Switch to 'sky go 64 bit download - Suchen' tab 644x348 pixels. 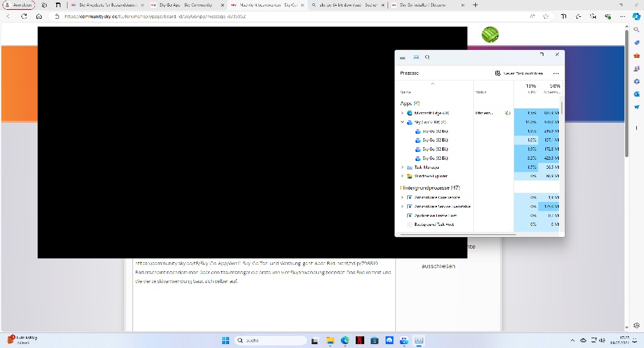tap(347, 5)
